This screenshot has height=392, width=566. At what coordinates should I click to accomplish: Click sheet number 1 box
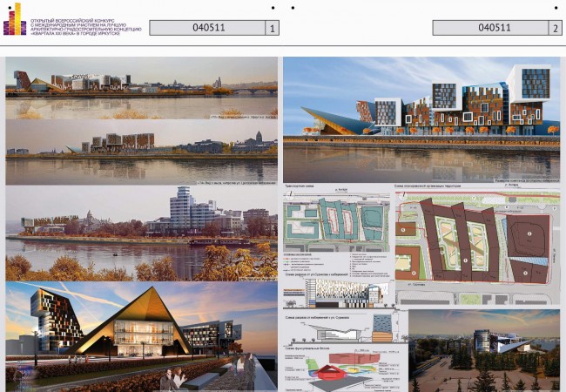273,28
